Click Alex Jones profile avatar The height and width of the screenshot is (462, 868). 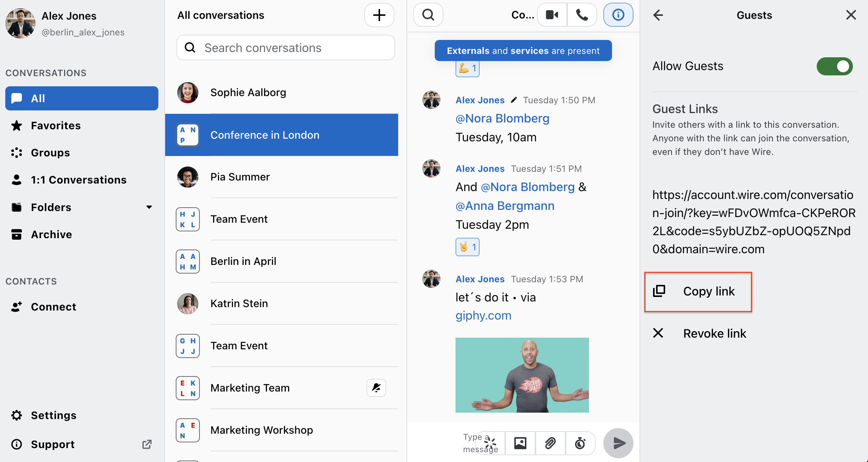[x=20, y=23]
